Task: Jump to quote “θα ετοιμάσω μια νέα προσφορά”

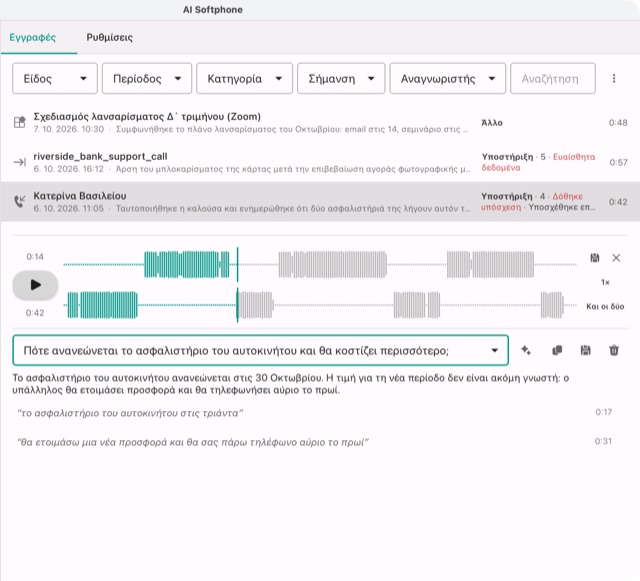Action: point(193,442)
